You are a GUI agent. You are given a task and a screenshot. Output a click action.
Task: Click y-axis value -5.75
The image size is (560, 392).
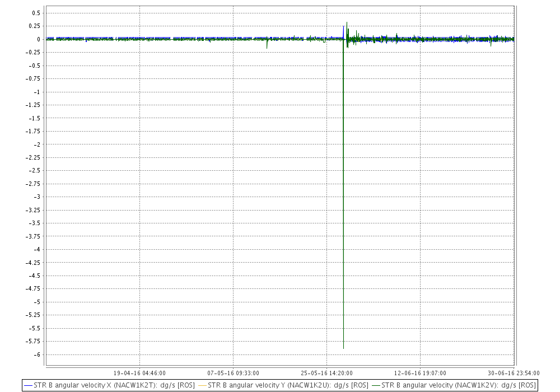pyautogui.click(x=33, y=341)
